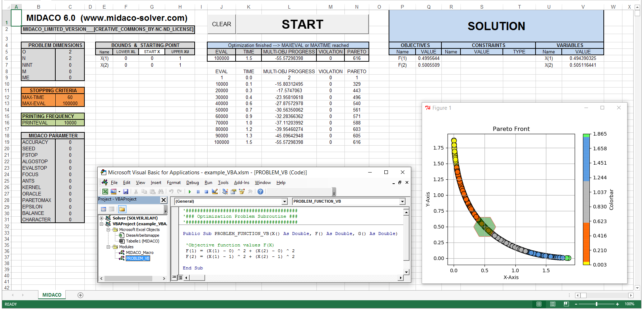
Task: Click the Excel zoom slider handle
Action: (x=597, y=304)
